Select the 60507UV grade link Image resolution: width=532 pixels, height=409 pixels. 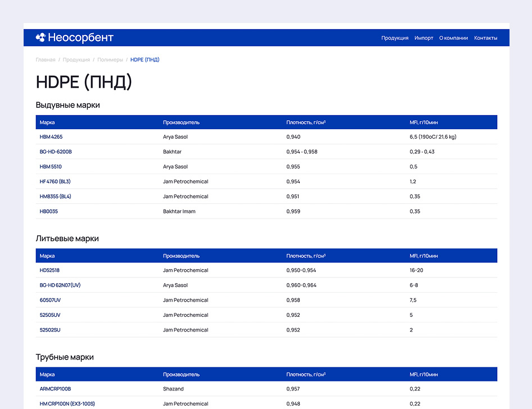[50, 301]
